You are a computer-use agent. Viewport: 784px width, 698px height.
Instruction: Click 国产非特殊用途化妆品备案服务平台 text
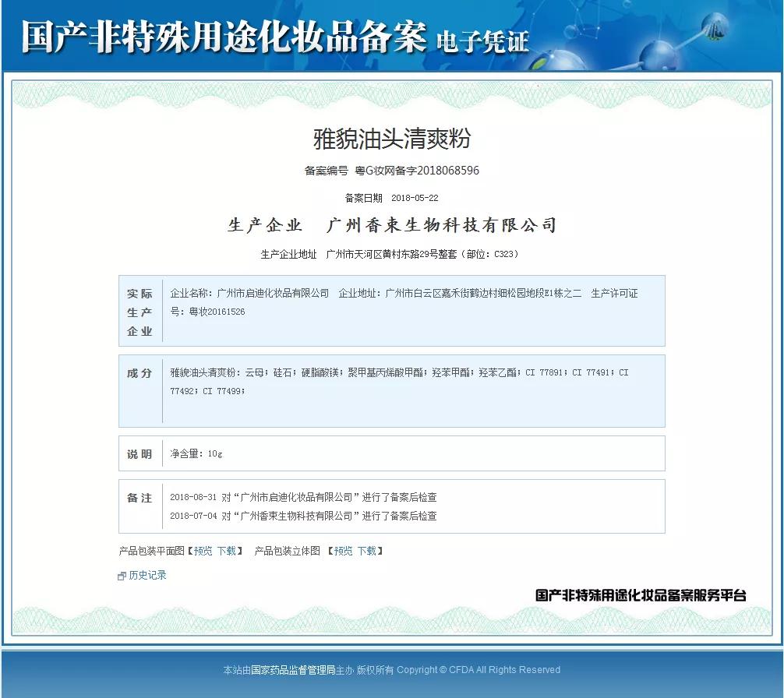point(641,593)
